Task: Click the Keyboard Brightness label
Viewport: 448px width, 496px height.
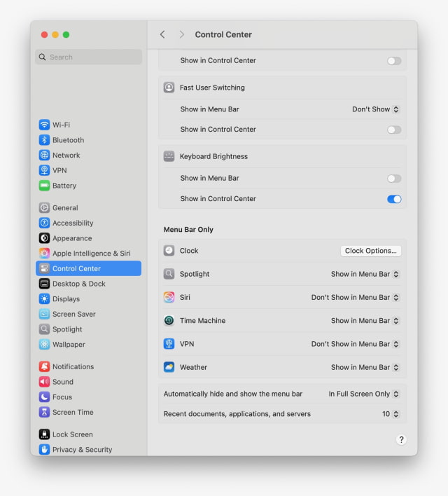Action: 213,156
